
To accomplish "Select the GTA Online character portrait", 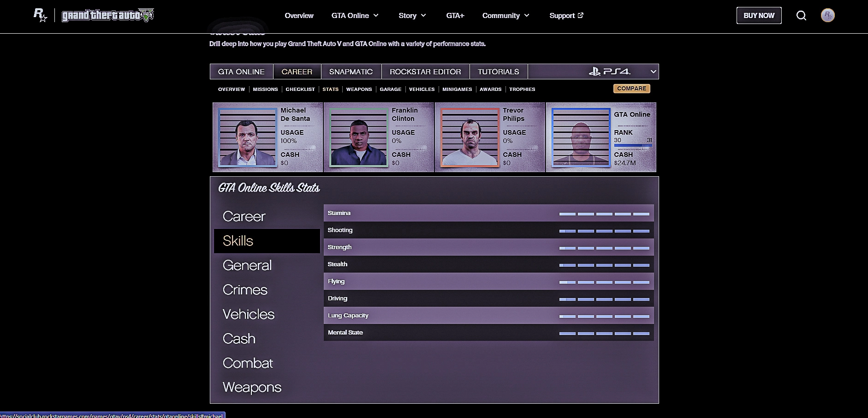I will (x=581, y=137).
